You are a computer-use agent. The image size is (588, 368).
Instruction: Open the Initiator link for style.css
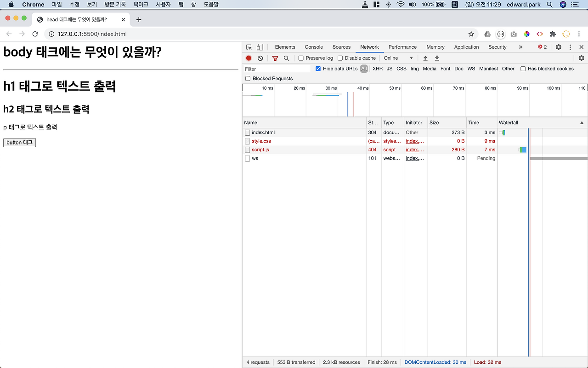tap(415, 141)
